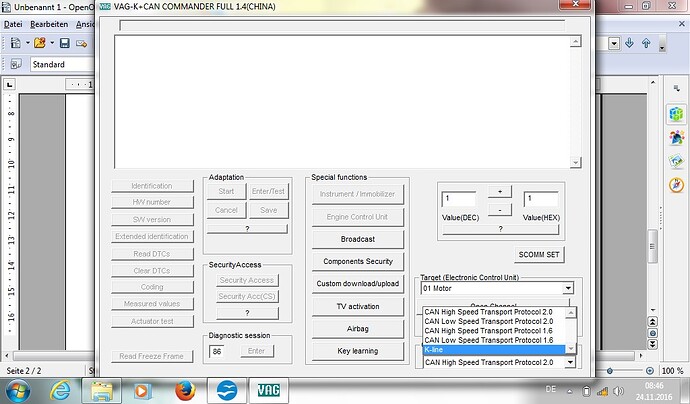Click the TV activation button
This screenshot has height=404, width=690.
click(358, 306)
